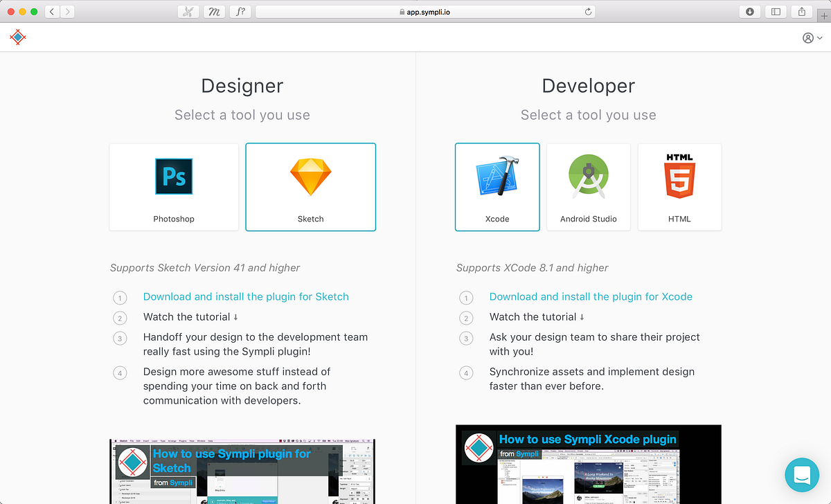Open the chat support bubble

pyautogui.click(x=802, y=474)
